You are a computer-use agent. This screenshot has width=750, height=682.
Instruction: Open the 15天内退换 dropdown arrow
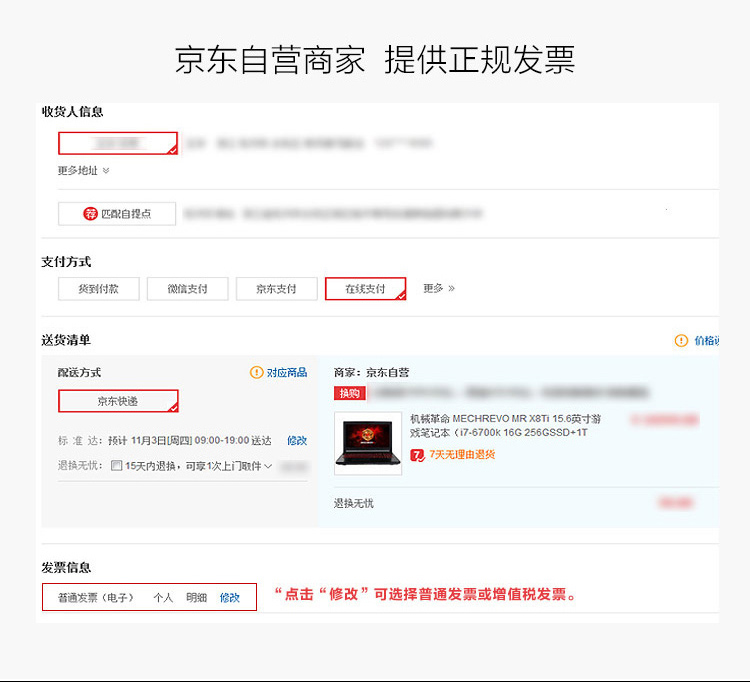pyautogui.click(x=268, y=466)
